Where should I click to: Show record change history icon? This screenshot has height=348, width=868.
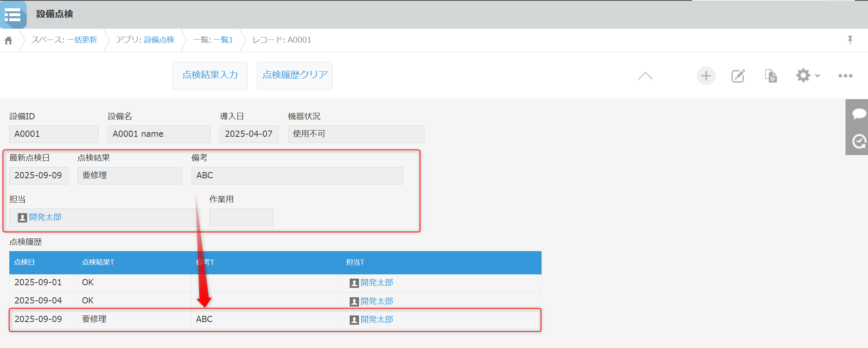pos(858,141)
